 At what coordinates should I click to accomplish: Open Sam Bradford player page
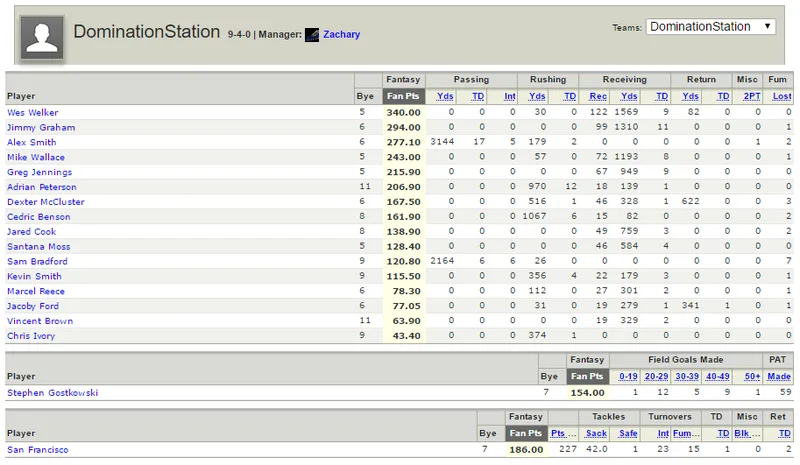coord(37,261)
